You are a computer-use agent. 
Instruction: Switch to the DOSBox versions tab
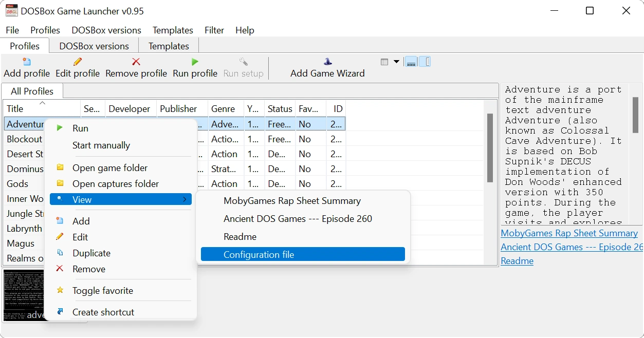(x=94, y=46)
